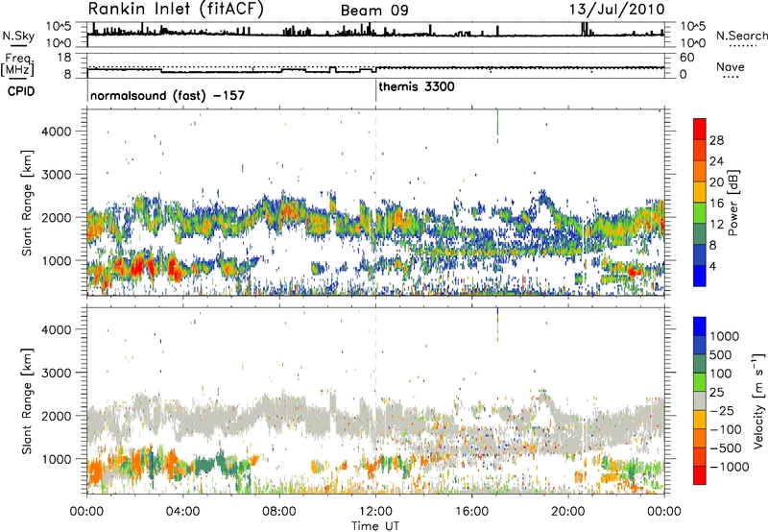Pick the Velocity segment between 500 and 1000
The width and height of the screenshot is (768, 532).
tap(700, 346)
